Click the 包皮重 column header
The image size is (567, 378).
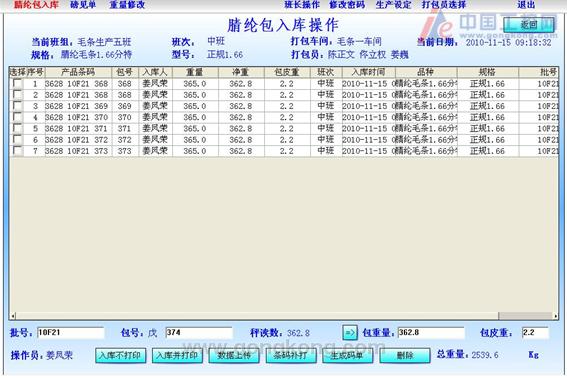(287, 72)
